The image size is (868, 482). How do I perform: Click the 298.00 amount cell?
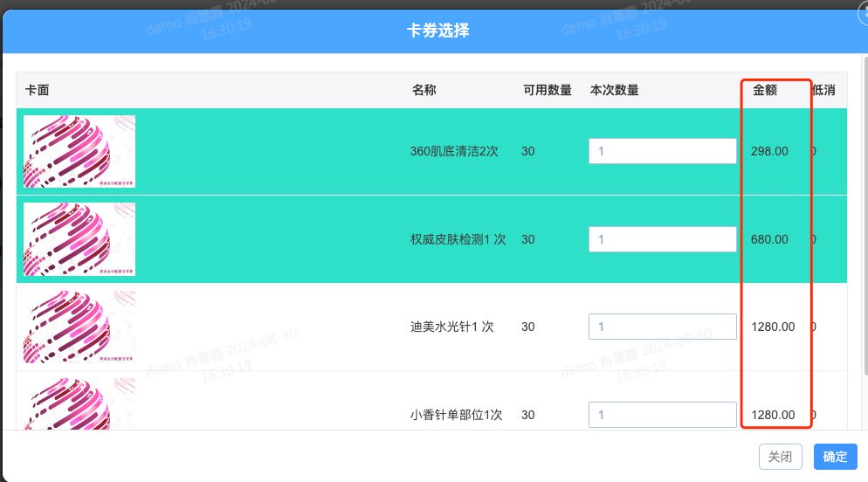pyautogui.click(x=768, y=151)
